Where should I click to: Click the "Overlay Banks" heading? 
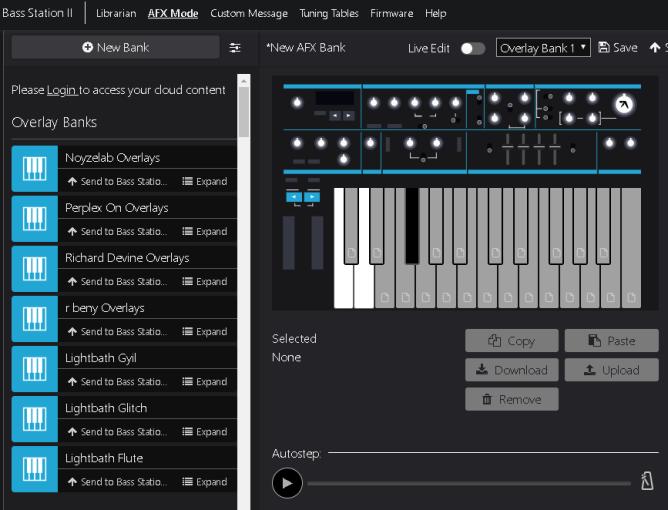(54, 122)
